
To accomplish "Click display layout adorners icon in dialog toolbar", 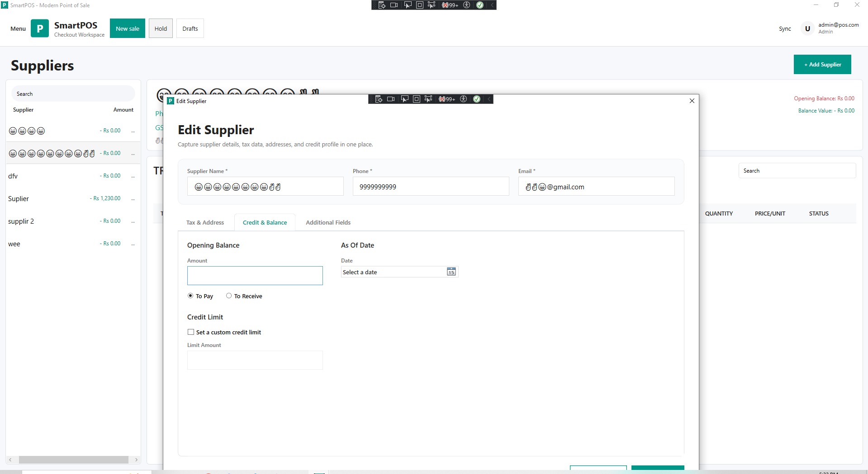I will pos(417,99).
